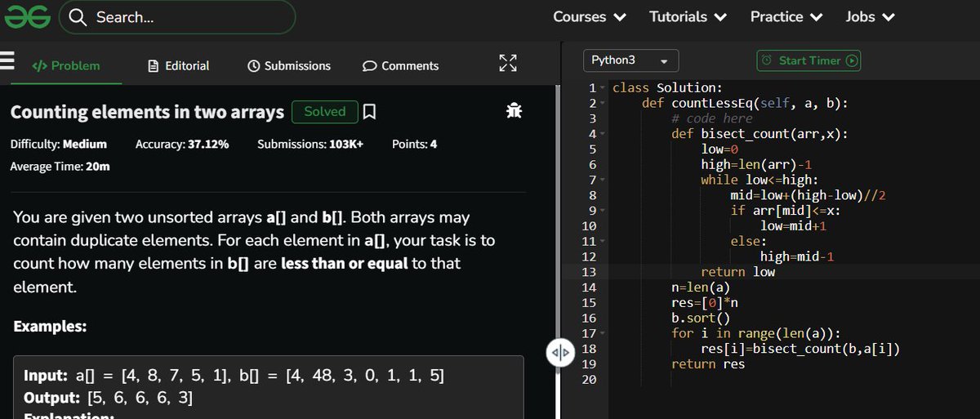Collapse the if block fold arrow on line 9
Image resolution: width=980 pixels, height=419 pixels.
pyautogui.click(x=603, y=211)
